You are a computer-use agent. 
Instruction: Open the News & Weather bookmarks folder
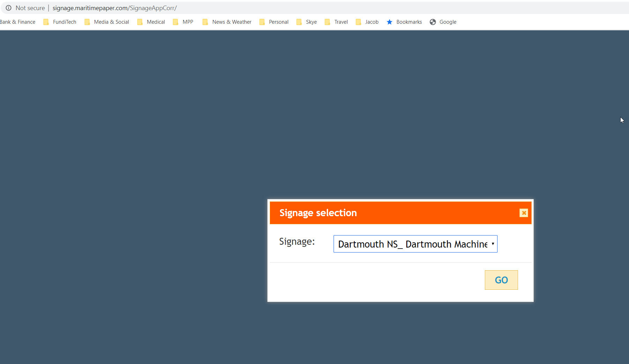pos(227,22)
